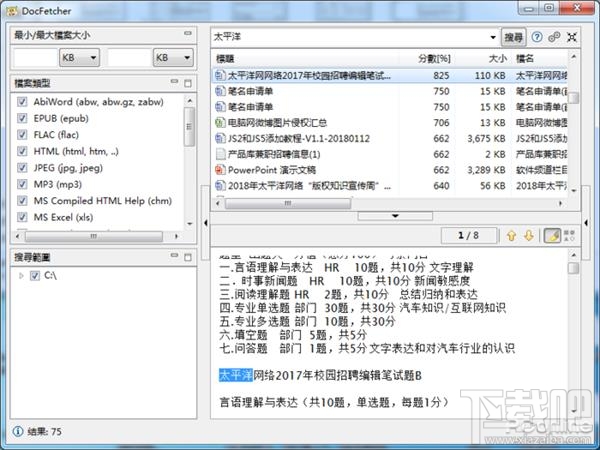Select the 电脑网微博图片侵权汇总 spreadsheet icon
The image size is (600, 450).
click(220, 122)
